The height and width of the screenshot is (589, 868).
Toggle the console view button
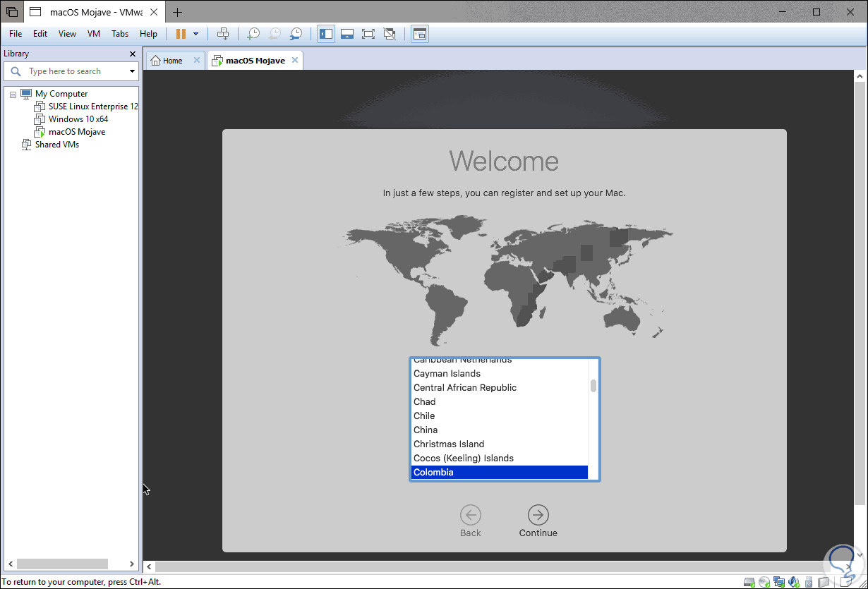420,34
